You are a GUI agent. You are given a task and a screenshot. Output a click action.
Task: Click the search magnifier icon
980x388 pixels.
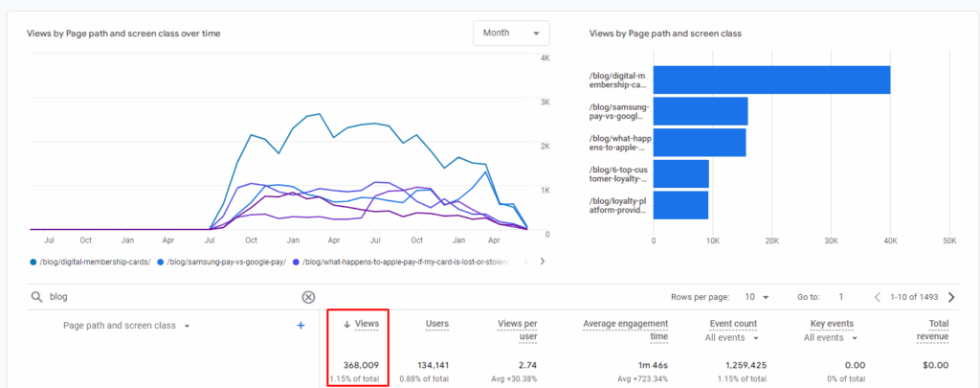(37, 297)
